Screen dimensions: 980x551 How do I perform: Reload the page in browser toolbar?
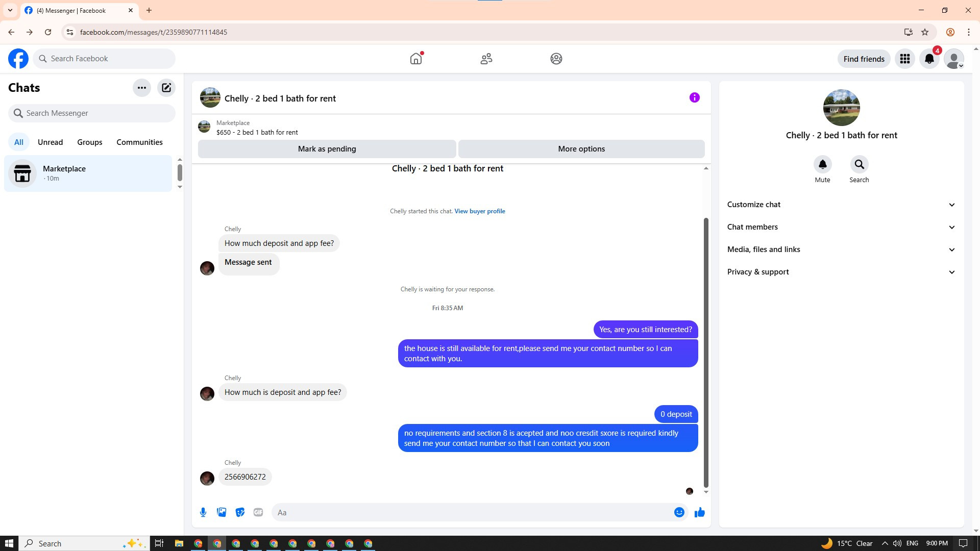[48, 32]
